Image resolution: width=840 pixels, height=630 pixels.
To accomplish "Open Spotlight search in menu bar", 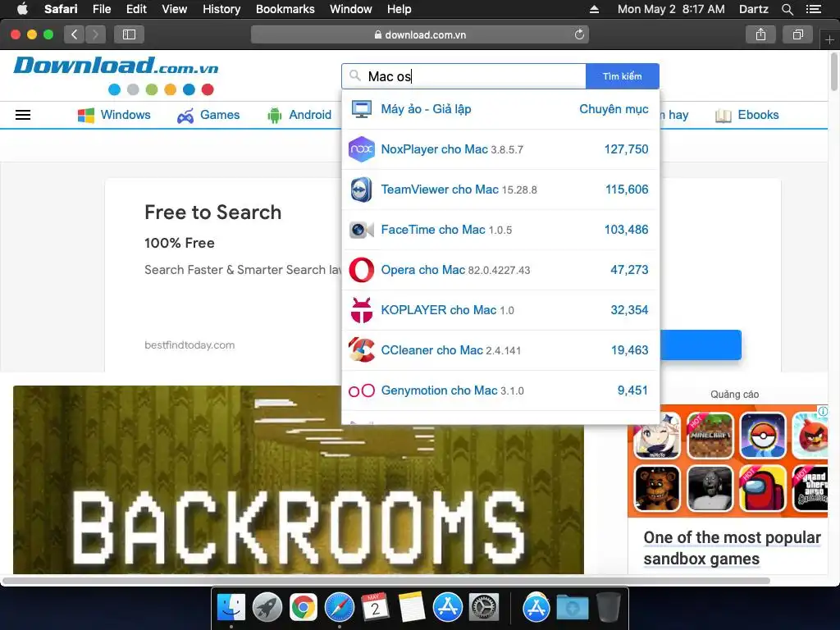I will click(x=787, y=9).
